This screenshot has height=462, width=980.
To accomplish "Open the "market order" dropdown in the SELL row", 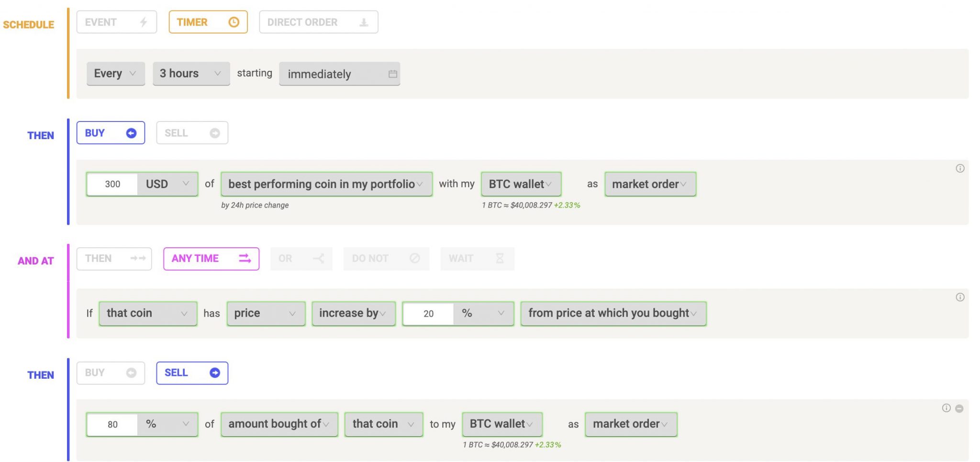I will [630, 424].
